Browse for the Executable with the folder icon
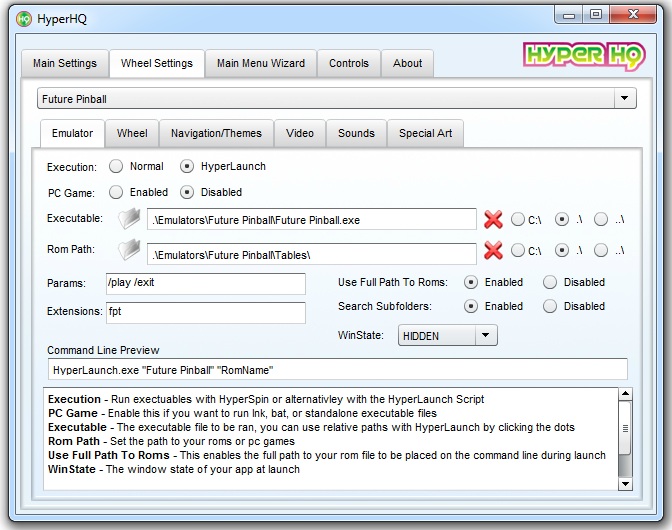Viewport: 672px width, 530px height. pos(129,219)
